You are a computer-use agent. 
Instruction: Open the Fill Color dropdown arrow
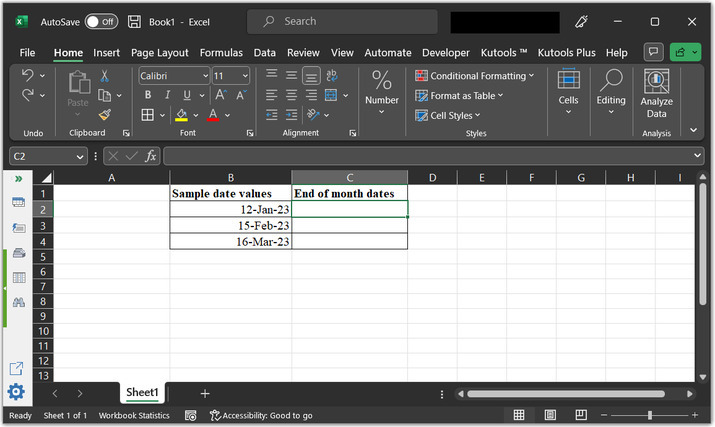point(196,115)
